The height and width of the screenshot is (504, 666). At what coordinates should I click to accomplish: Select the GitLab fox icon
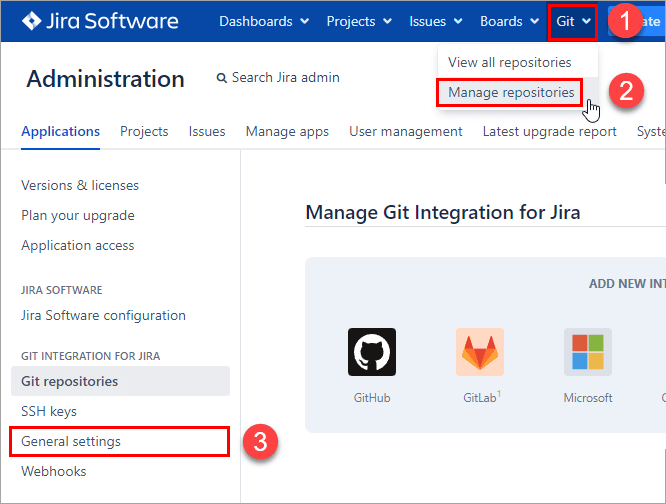point(480,352)
